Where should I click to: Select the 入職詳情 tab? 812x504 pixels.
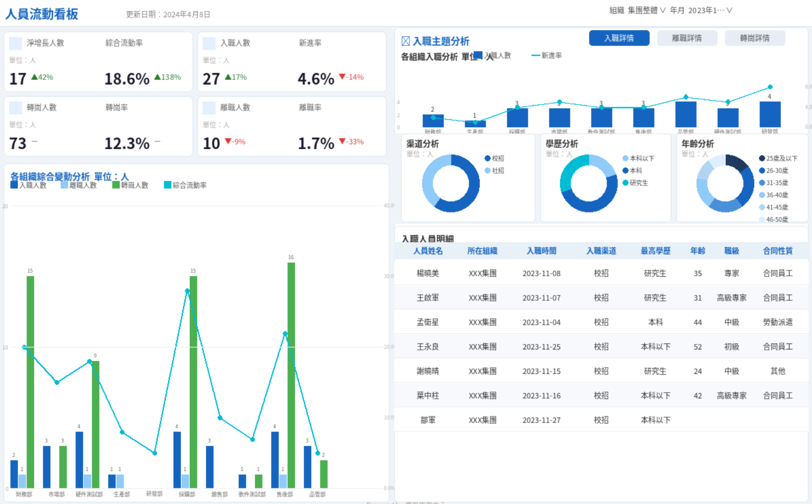(x=619, y=38)
